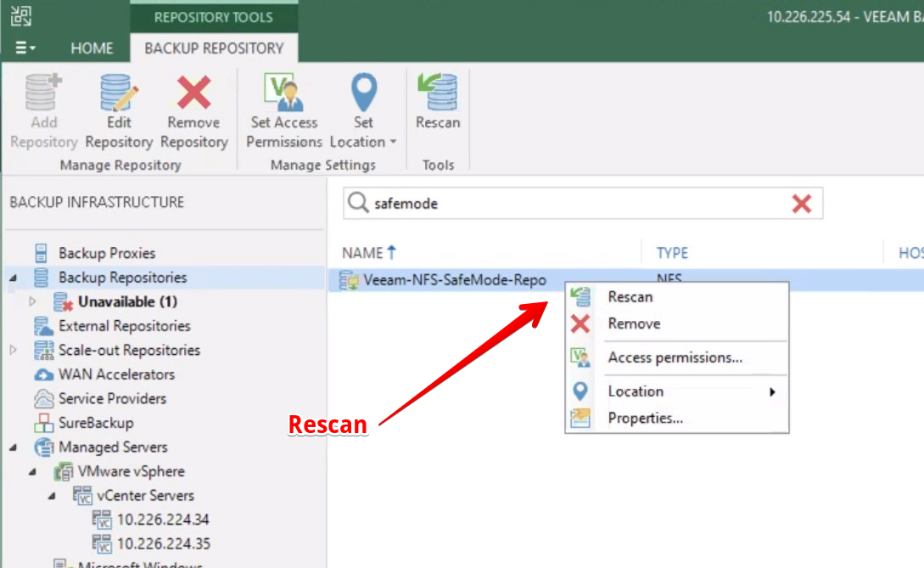Click the Location pin menu icon
The width and height of the screenshot is (924, 568).
(x=580, y=391)
